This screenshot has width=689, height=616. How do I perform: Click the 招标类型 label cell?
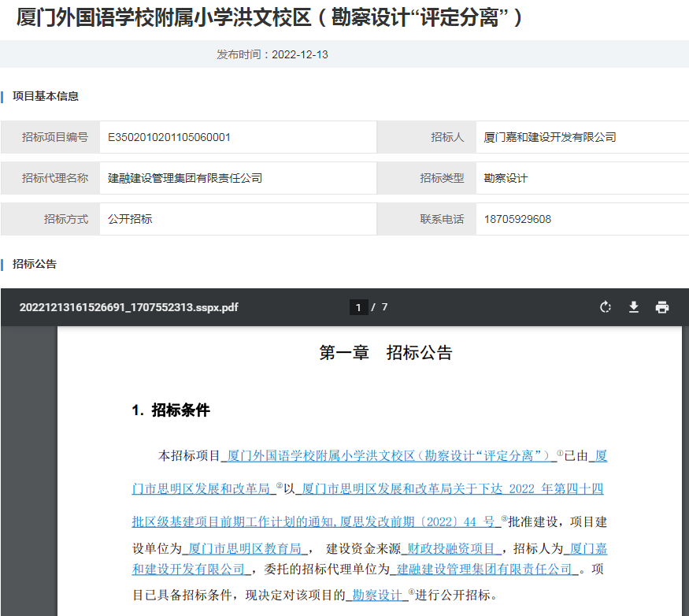pyautogui.click(x=427, y=178)
